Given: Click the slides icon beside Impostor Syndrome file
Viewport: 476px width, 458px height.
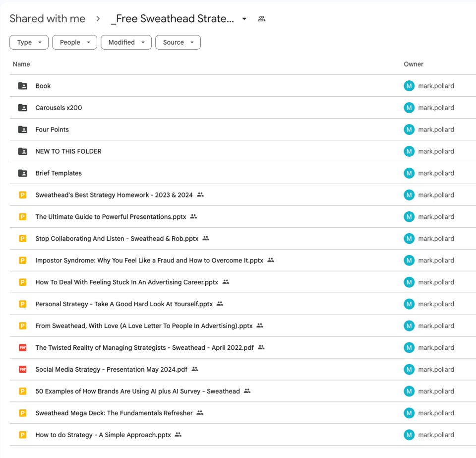Looking at the screenshot, I should 22,261.
